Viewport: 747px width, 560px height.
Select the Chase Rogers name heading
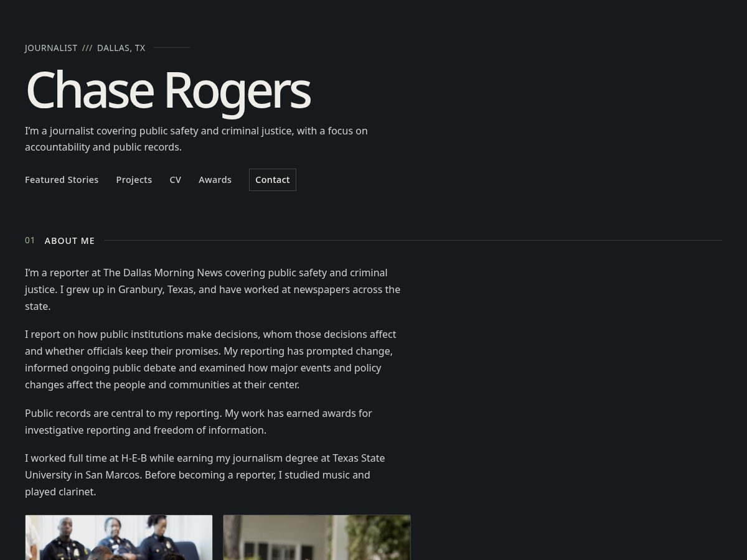tap(168, 90)
